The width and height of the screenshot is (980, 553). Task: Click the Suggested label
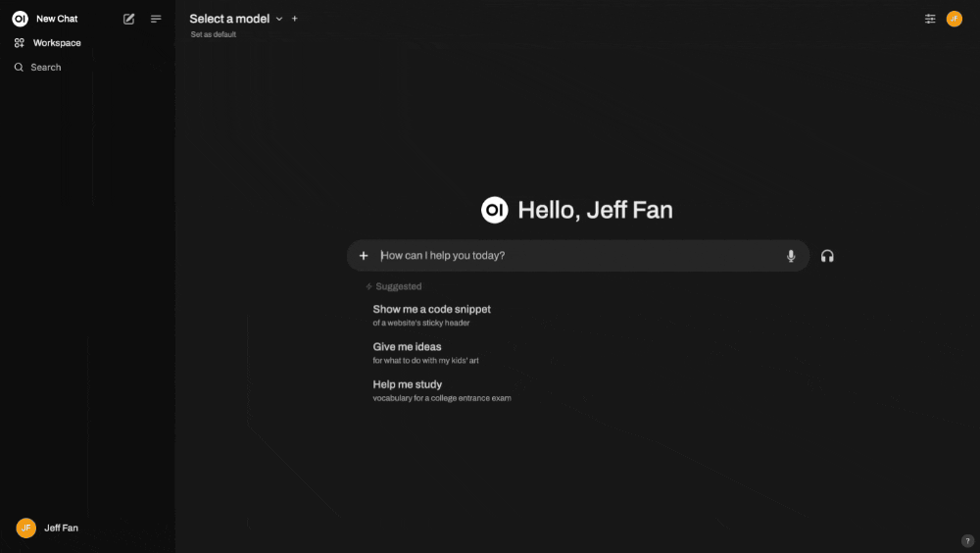coord(398,286)
